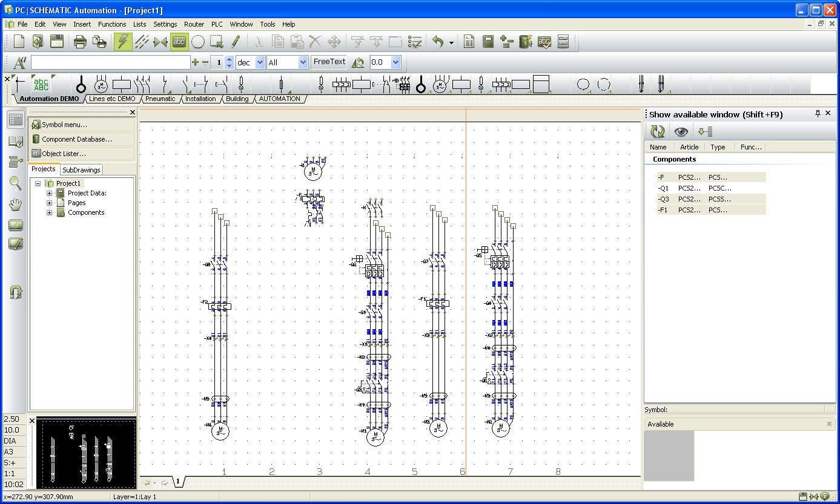The image size is (840, 504).
Task: Click the Save diskette icon
Action: coord(57,42)
